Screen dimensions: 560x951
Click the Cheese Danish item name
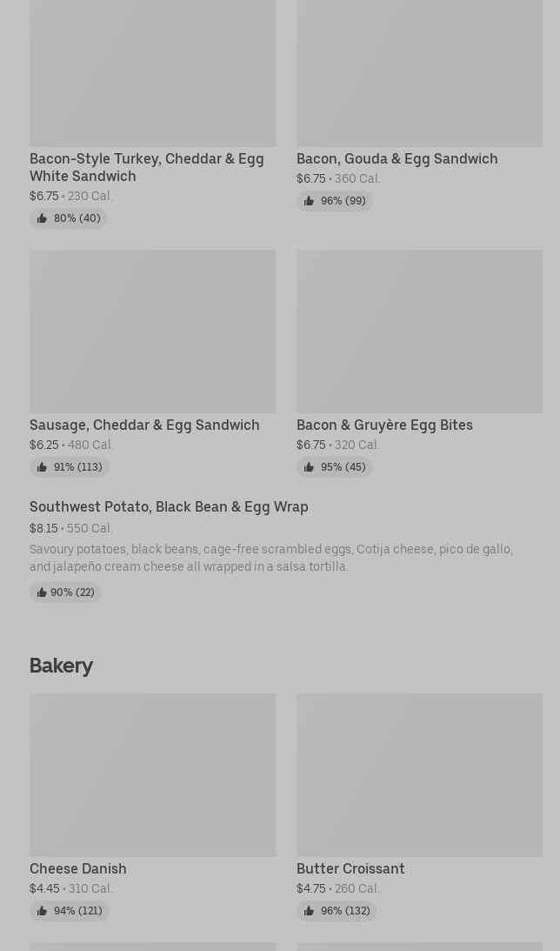coord(78,868)
